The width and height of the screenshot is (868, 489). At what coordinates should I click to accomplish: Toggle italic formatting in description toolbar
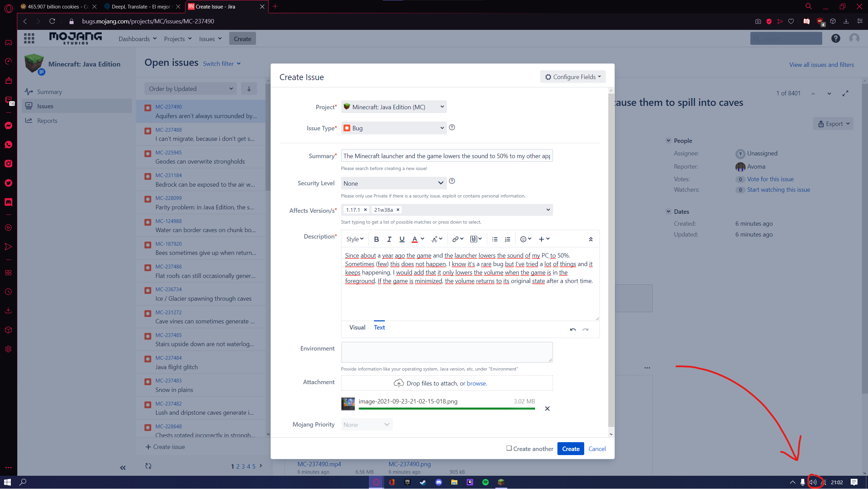pyautogui.click(x=389, y=239)
